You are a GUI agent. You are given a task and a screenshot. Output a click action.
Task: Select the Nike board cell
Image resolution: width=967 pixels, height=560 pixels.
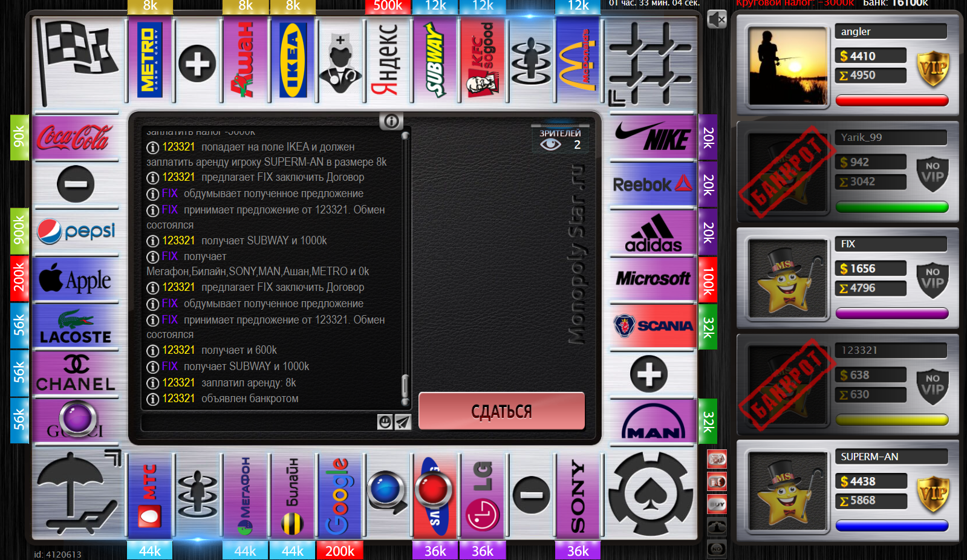point(653,137)
